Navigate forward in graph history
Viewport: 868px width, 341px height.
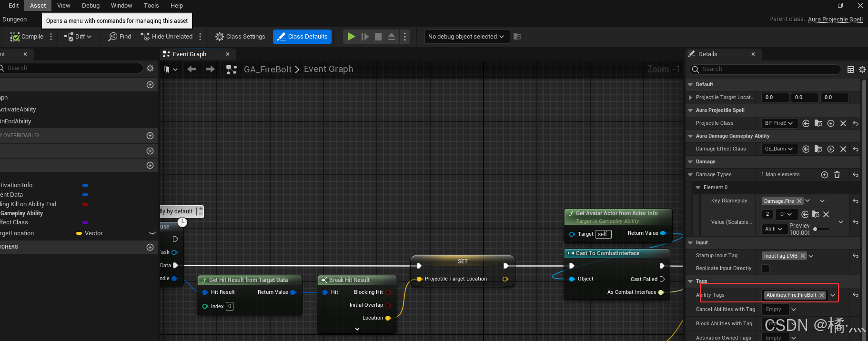click(210, 70)
